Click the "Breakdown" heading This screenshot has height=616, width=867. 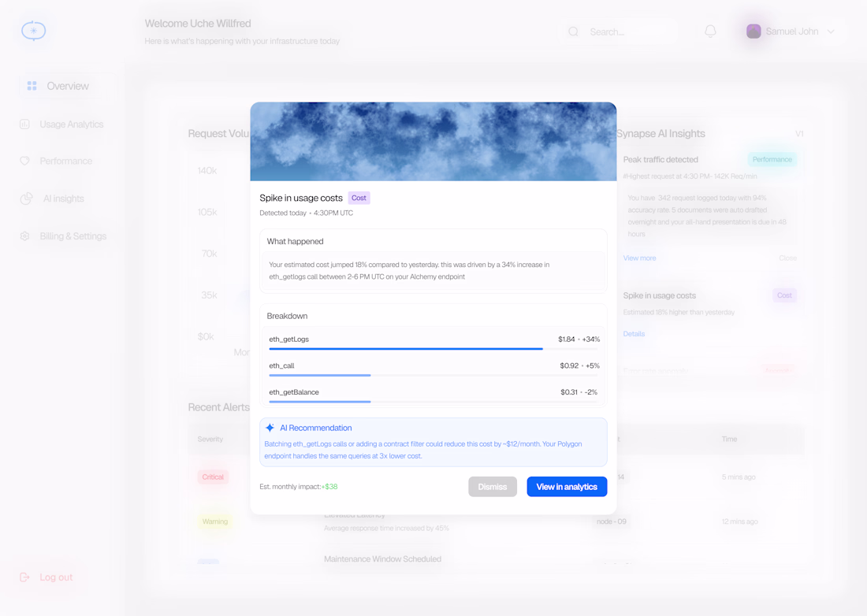(x=287, y=316)
